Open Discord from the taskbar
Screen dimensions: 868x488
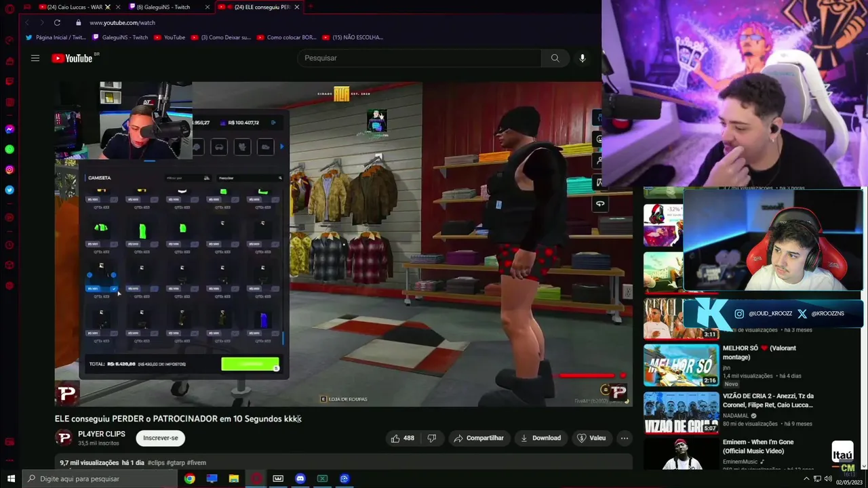(300, 479)
